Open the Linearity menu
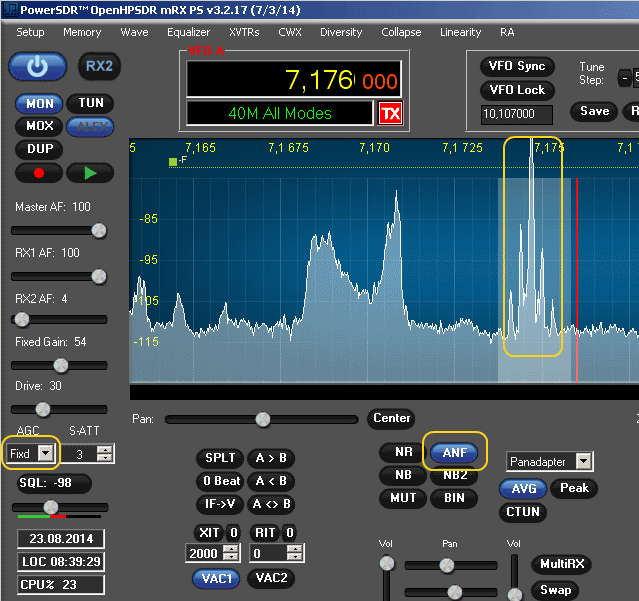This screenshot has height=601, width=639. click(461, 32)
